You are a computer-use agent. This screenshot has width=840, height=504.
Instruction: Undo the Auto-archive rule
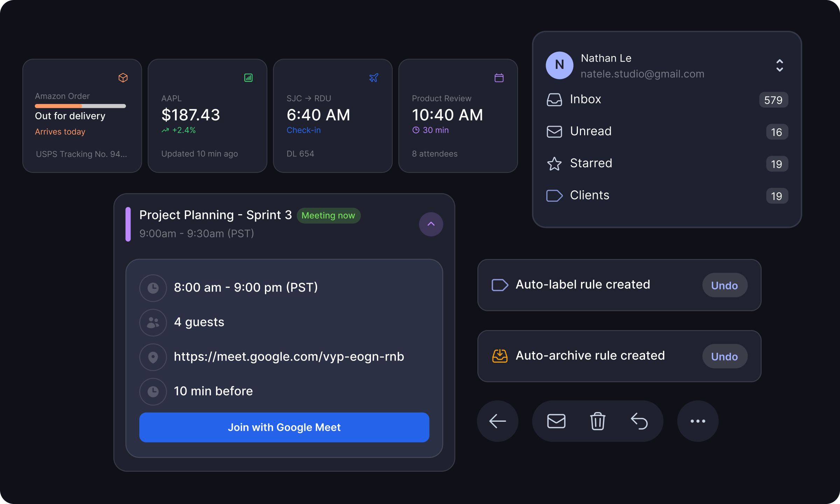coord(724,356)
